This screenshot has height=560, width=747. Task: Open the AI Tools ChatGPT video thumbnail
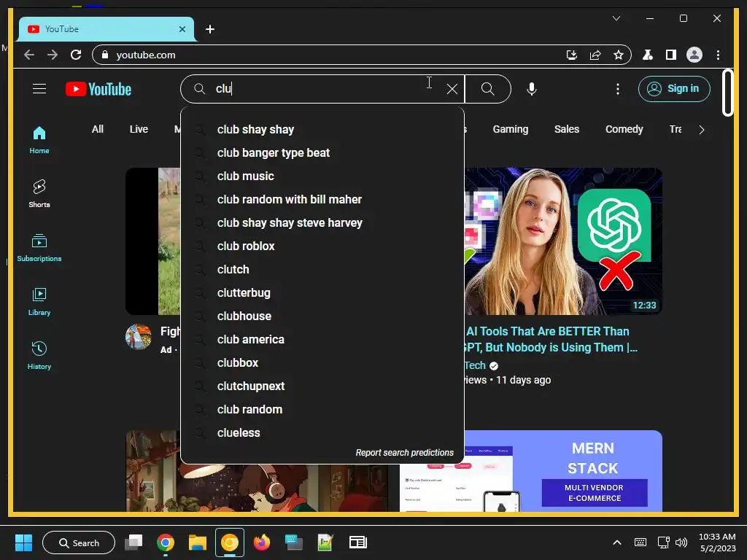tap(563, 241)
